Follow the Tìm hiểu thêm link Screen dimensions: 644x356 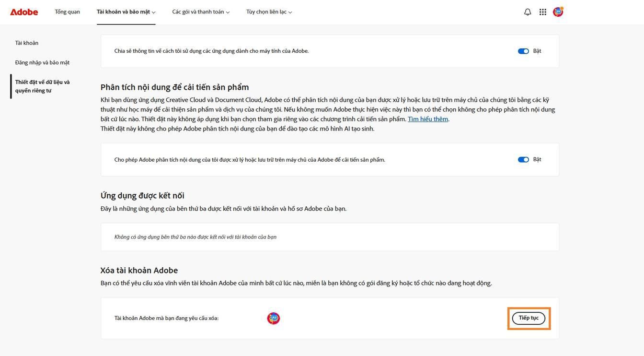click(428, 119)
